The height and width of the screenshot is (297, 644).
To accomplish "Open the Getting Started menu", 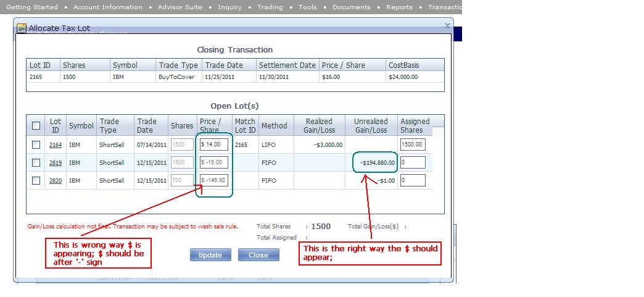I will (x=32, y=7).
